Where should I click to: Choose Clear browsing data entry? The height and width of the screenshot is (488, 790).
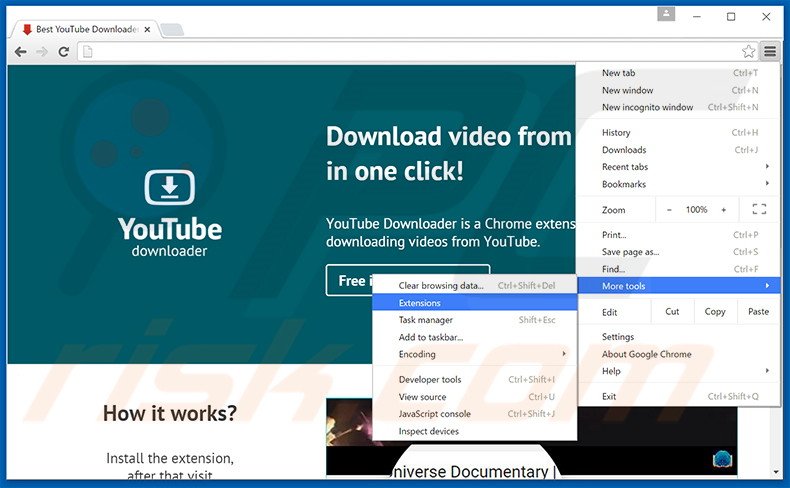coord(474,286)
